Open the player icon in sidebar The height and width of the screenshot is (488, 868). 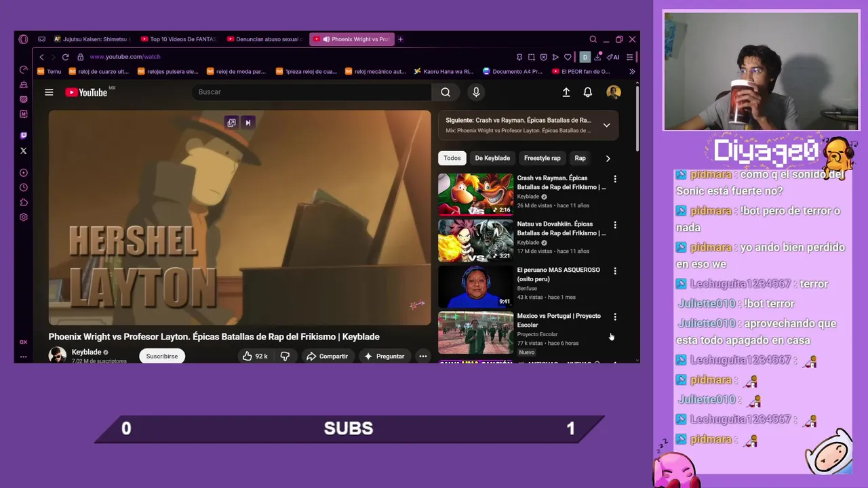(x=23, y=172)
